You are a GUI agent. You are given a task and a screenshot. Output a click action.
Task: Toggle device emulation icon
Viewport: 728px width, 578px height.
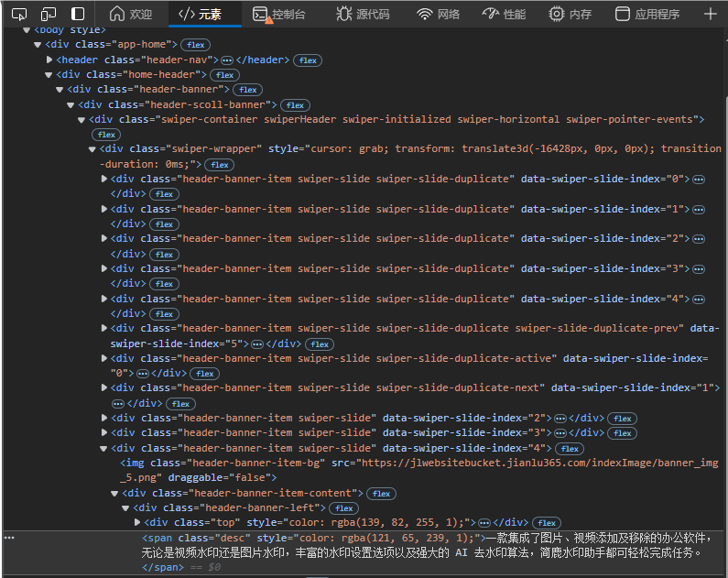pyautogui.click(x=49, y=14)
